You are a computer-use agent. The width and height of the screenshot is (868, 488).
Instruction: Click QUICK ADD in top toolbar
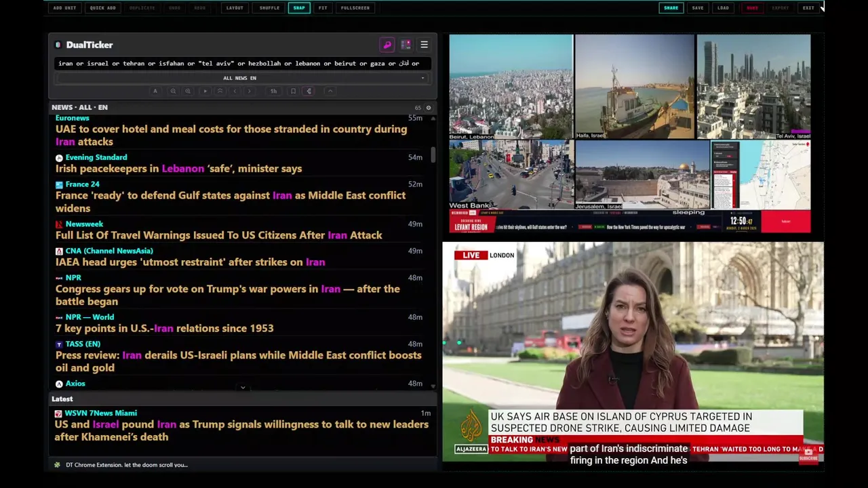point(103,8)
